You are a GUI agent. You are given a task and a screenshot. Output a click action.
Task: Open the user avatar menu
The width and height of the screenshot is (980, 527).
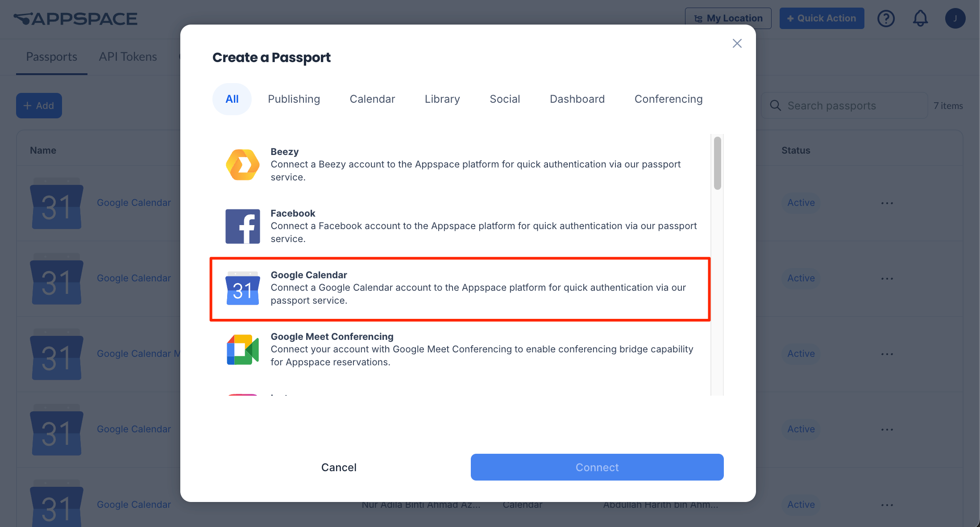955,18
